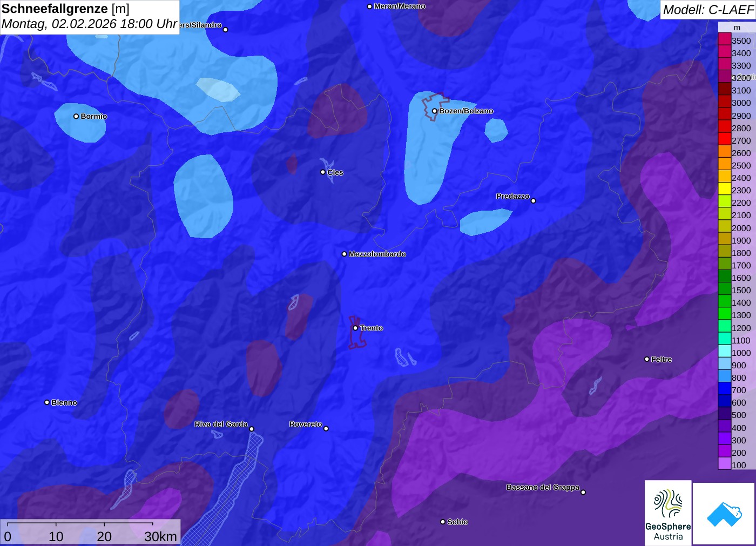Click the 1500 m green legend swatch
Screen dimensions: 756x546
click(725, 289)
